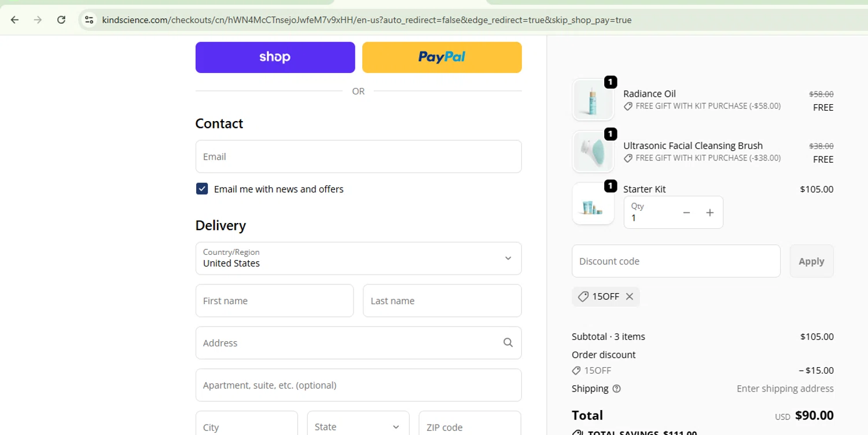Click the Starter Kit Qty value field
Screen dimensions: 868x435
pyautogui.click(x=650, y=213)
